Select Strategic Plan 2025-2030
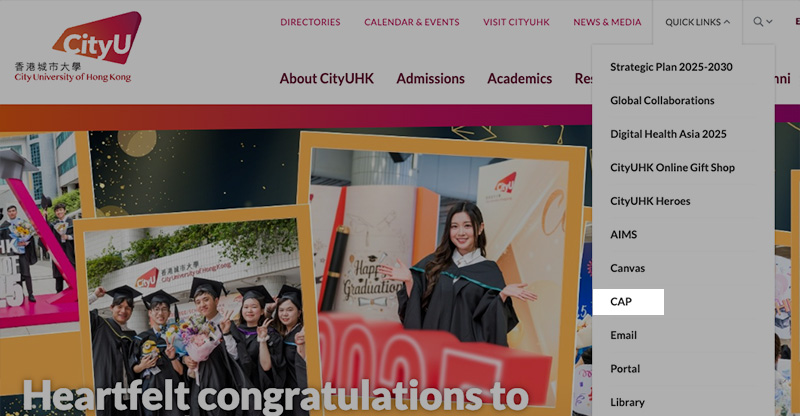This screenshot has height=416, width=800. pos(671,67)
